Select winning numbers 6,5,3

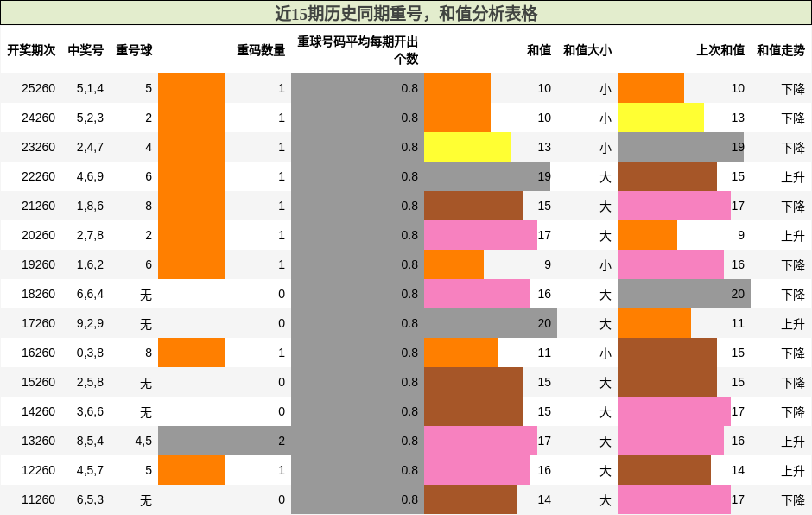coord(90,499)
